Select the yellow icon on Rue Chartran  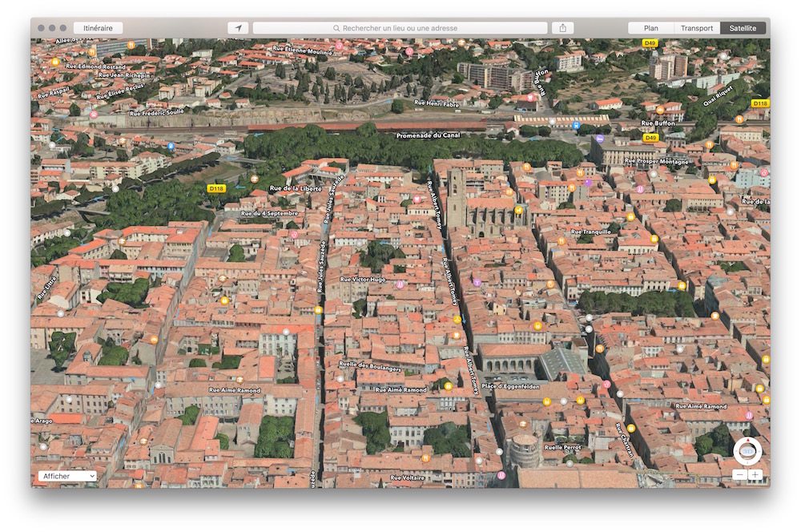tap(631, 428)
